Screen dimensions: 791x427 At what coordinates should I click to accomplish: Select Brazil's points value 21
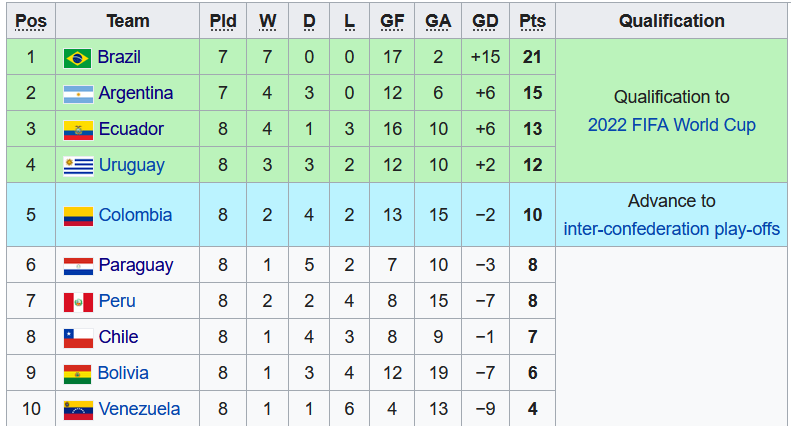532,57
